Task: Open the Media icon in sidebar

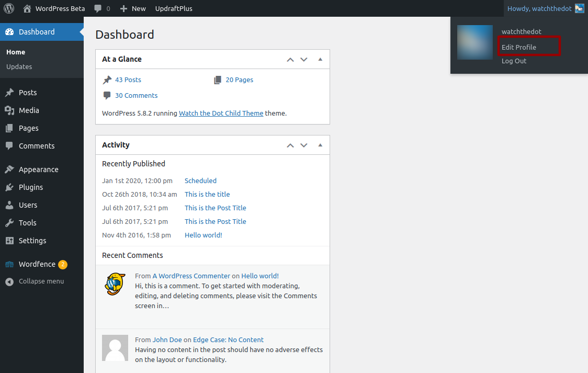Action: point(9,110)
